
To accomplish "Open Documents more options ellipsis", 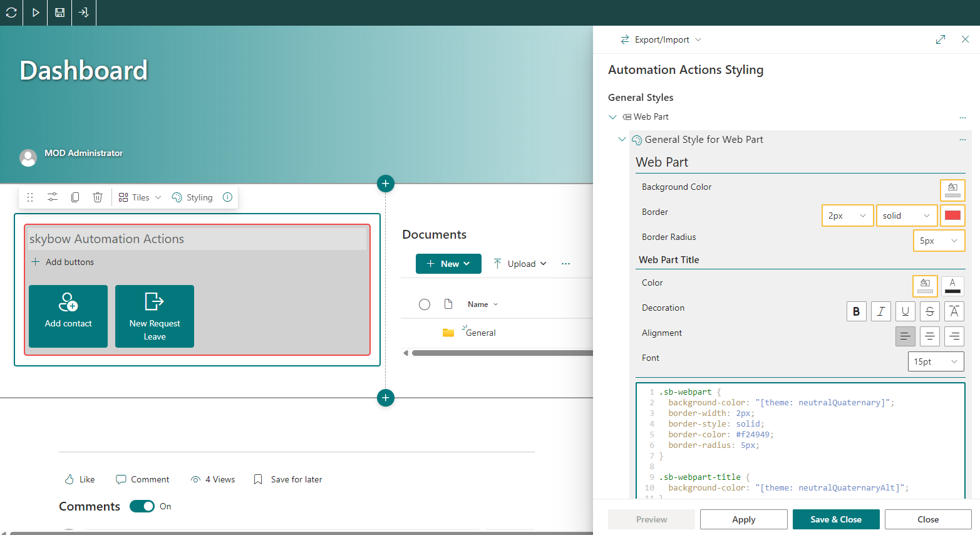I will tap(566, 264).
